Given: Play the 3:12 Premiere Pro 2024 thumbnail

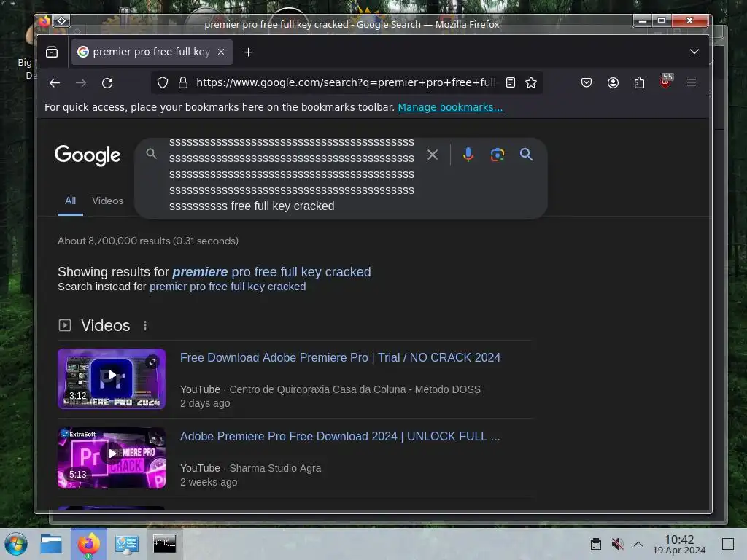Looking at the screenshot, I should tap(112, 379).
